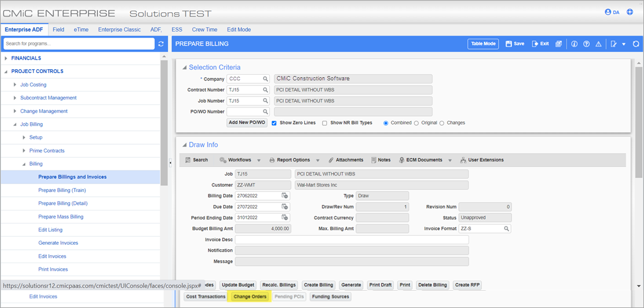This screenshot has height=308, width=644.
Task: Open the Contract Number lookup magnifier
Action: (x=266, y=90)
